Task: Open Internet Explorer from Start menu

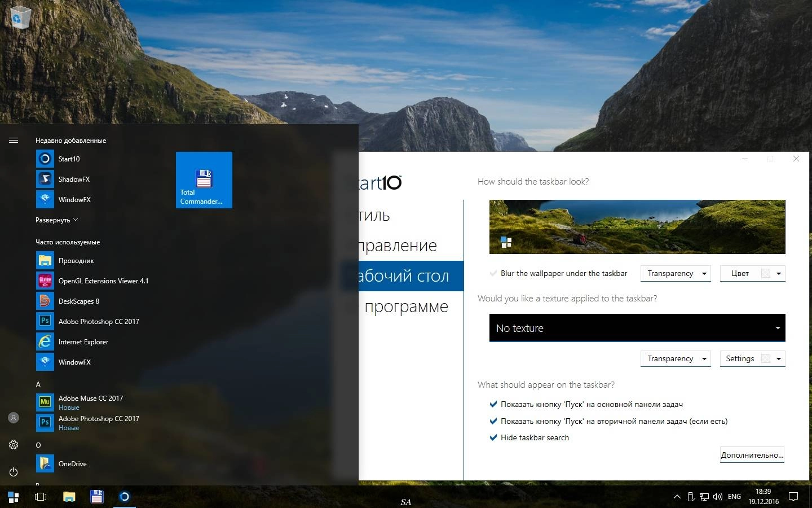Action: click(72, 341)
